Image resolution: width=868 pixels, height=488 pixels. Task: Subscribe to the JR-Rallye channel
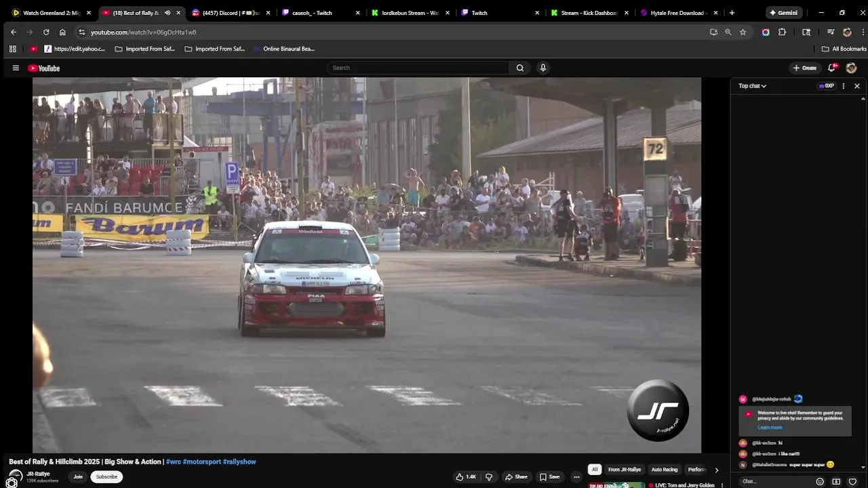click(x=106, y=476)
